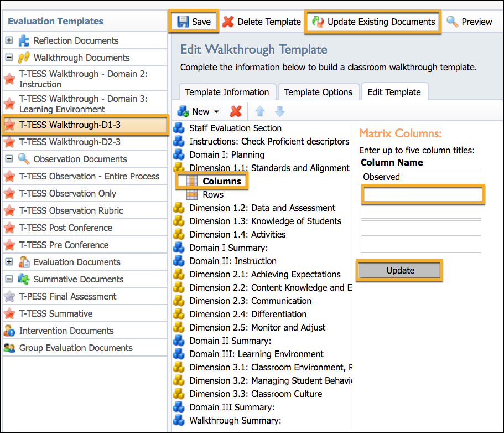This screenshot has height=433, width=504.
Task: Click the Observed column name field
Action: point(421,177)
